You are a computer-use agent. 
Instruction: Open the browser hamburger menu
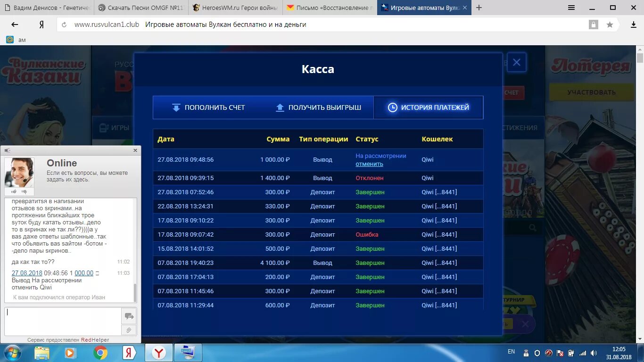pyautogui.click(x=571, y=8)
